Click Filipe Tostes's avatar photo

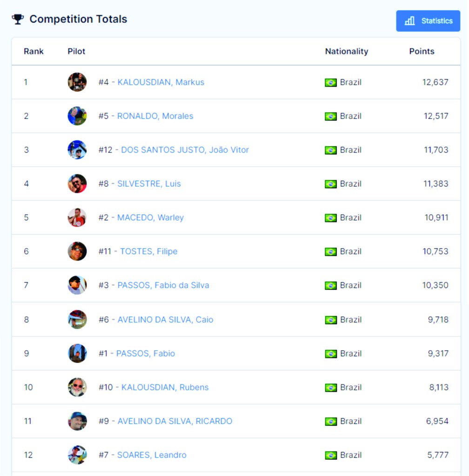pos(77,251)
